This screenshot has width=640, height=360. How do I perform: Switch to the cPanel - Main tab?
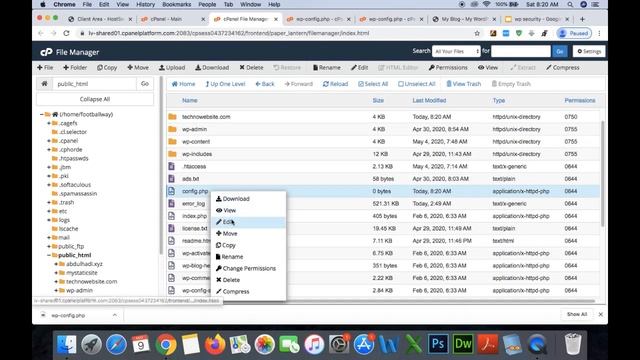(x=172, y=19)
